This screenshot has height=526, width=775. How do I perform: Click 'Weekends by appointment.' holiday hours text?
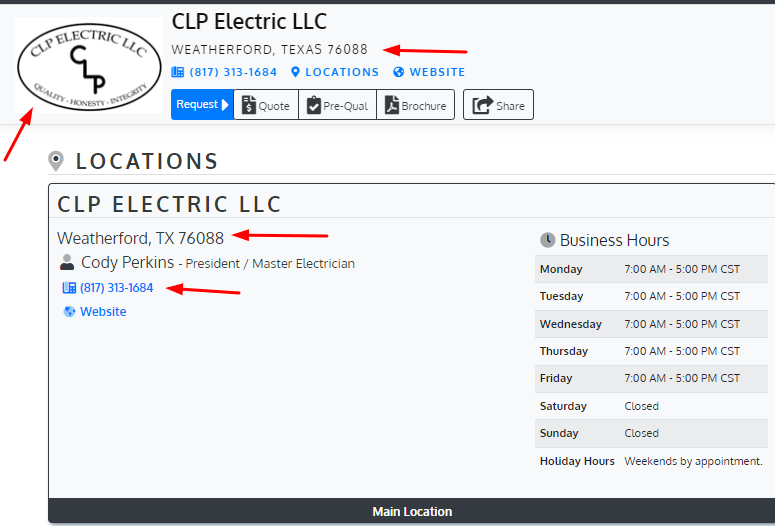point(693,461)
